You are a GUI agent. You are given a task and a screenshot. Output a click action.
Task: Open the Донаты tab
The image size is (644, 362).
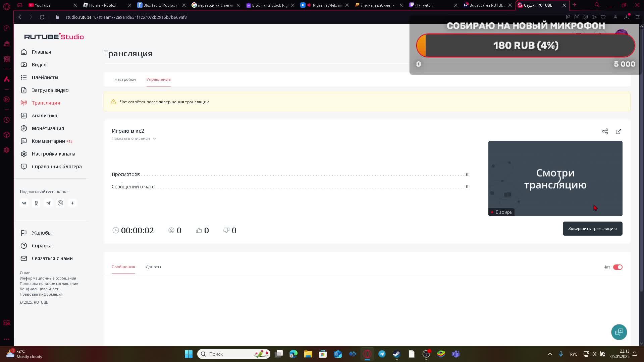[153, 267]
